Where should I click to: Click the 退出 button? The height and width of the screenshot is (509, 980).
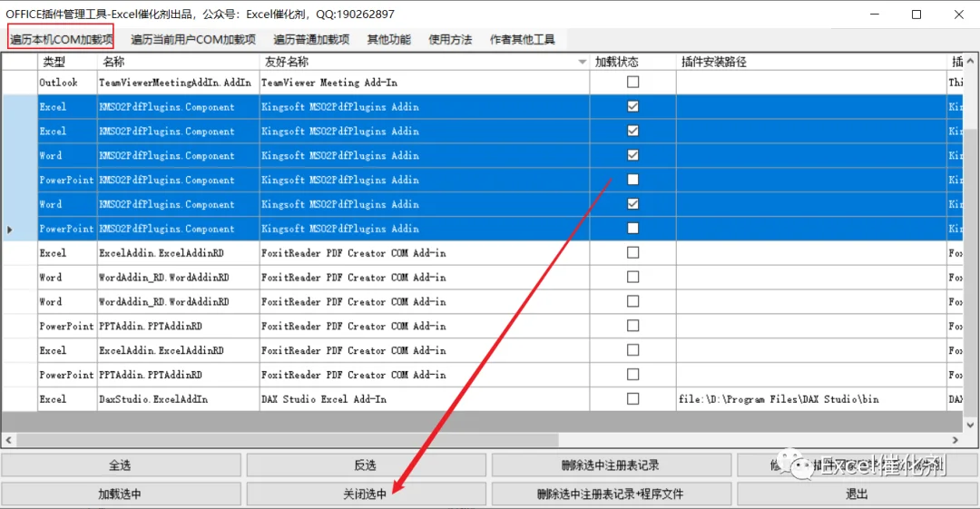click(x=857, y=494)
